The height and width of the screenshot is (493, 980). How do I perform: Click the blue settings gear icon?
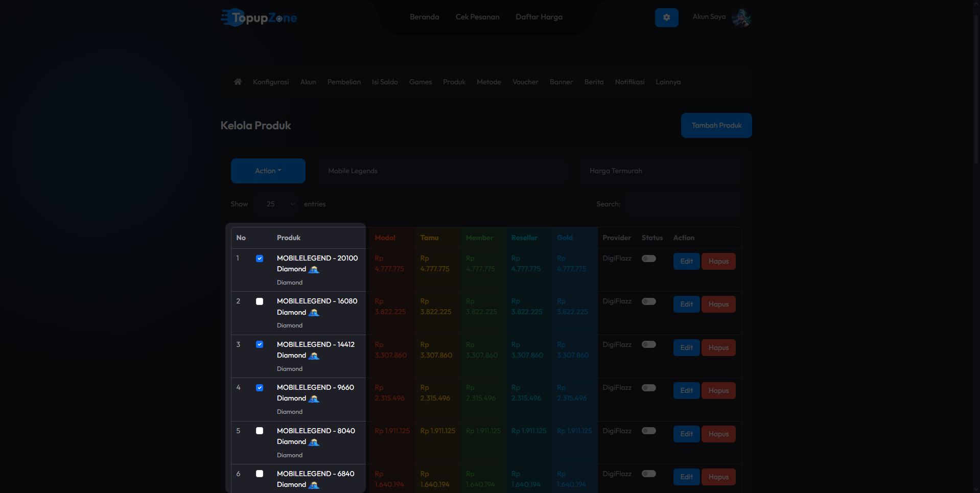click(x=666, y=17)
